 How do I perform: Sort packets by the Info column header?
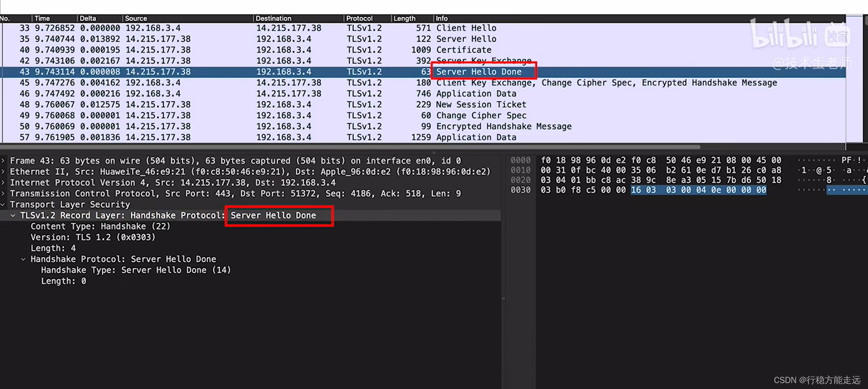click(x=639, y=19)
